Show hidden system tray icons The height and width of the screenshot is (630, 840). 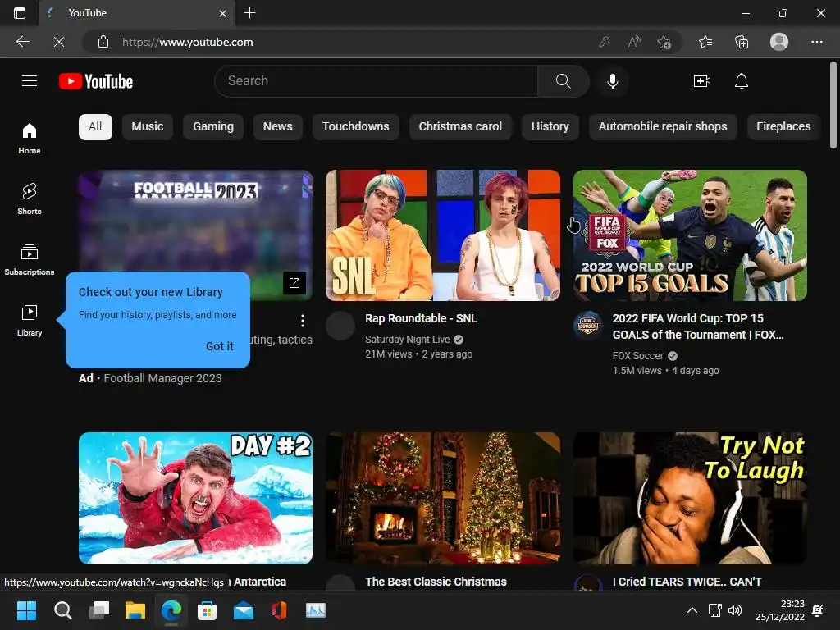click(692, 610)
